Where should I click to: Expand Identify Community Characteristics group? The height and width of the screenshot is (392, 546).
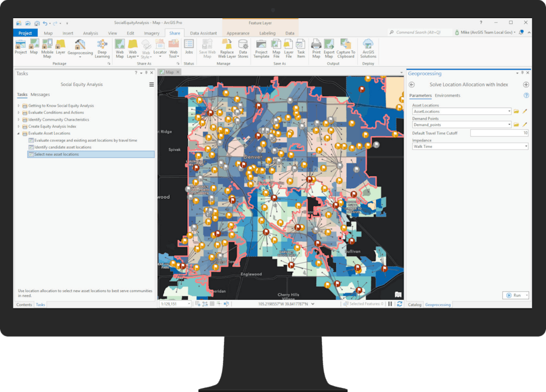[x=19, y=120]
